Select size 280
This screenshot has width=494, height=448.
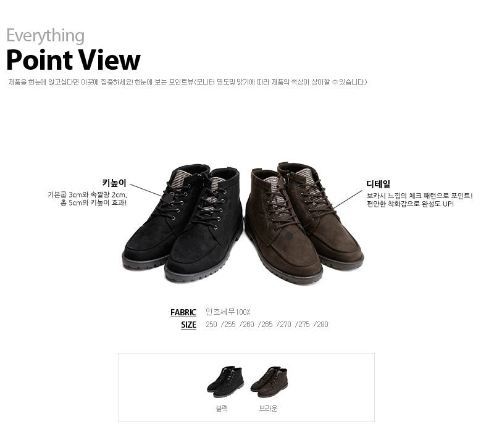(320, 324)
